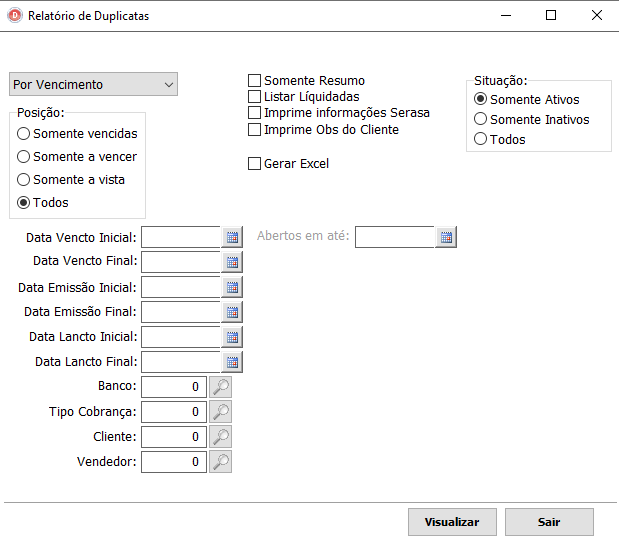
Task: Focus the Cliente code input field
Action: pos(173,437)
